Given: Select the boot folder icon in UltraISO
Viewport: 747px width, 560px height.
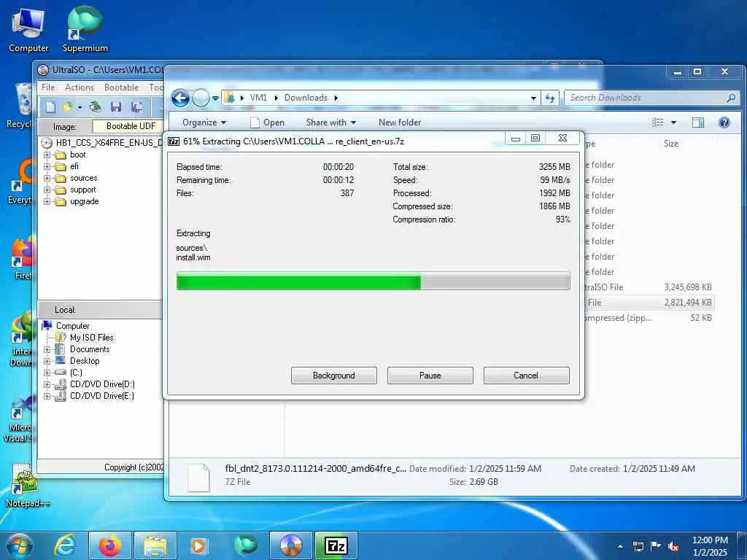Looking at the screenshot, I should coord(60,155).
